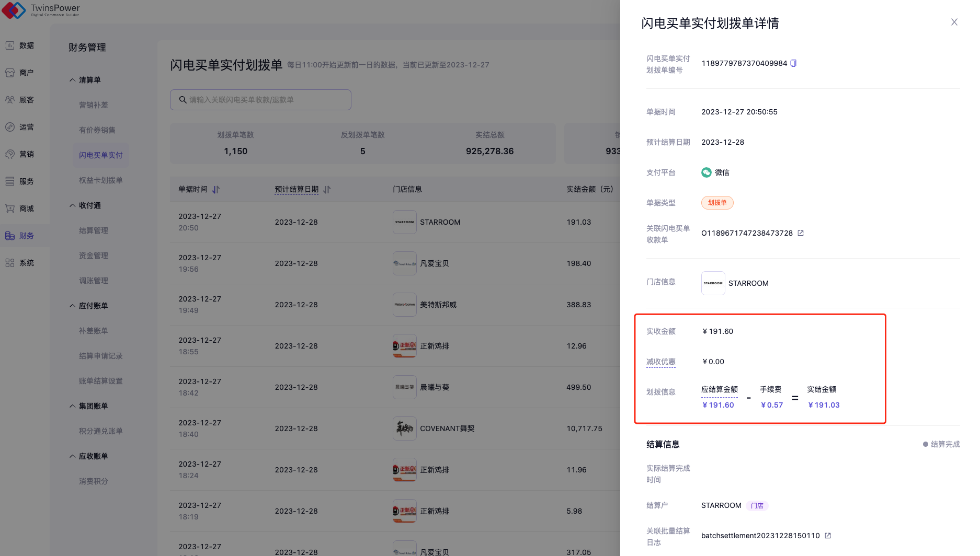Click the STARROOM store logo thumbnail in the table
Image resolution: width=980 pixels, height=556 pixels.
(x=404, y=222)
